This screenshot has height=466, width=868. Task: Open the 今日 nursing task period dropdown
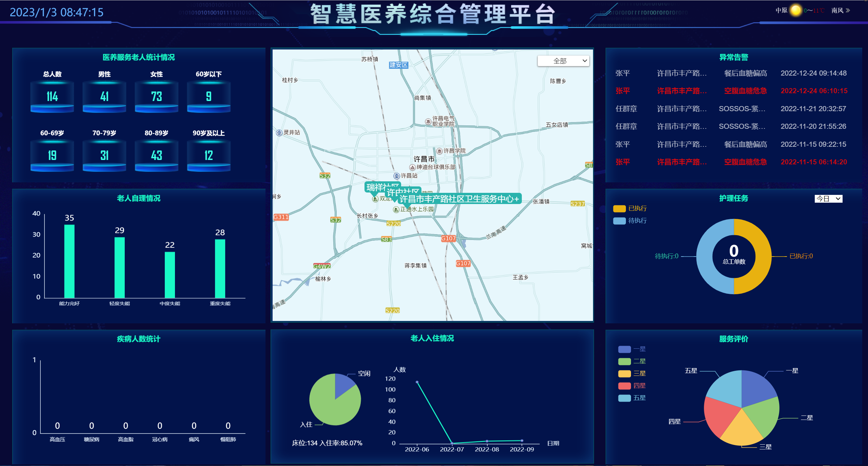828,199
